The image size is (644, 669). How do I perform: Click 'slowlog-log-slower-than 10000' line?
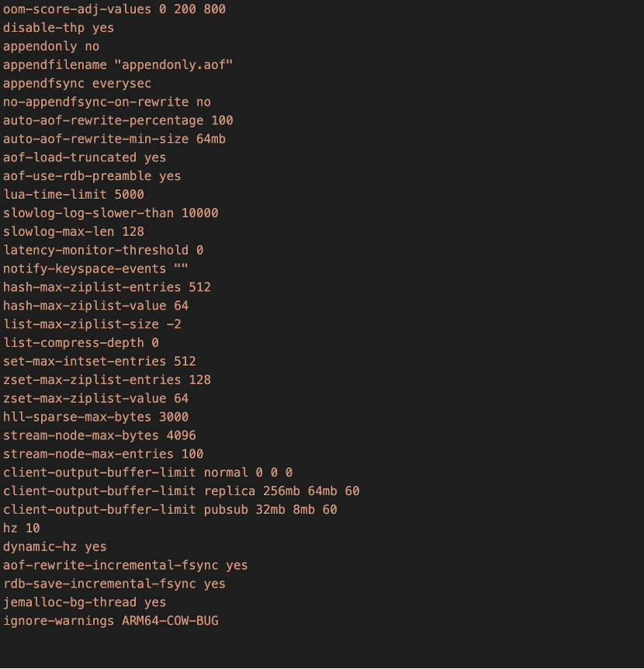(110, 213)
